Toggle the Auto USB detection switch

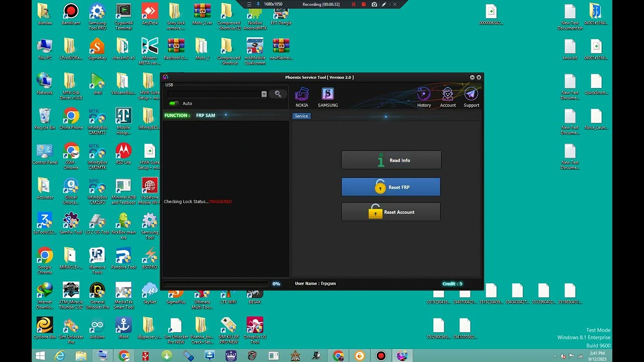point(174,104)
